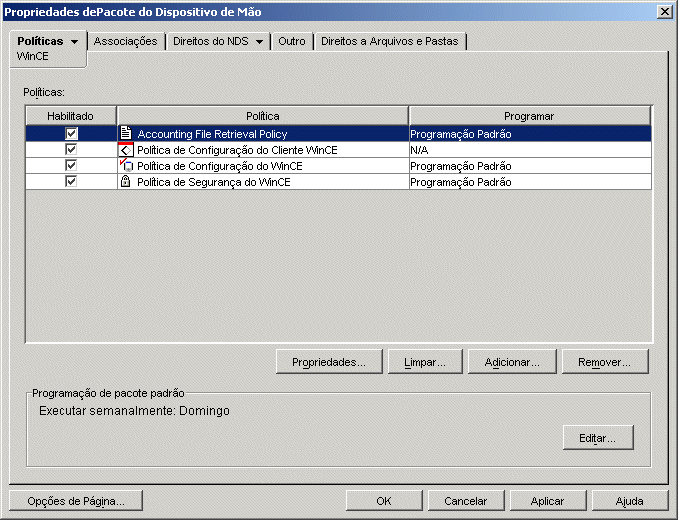Click the N/A schedule cell
The height and width of the screenshot is (520, 678).
(x=530, y=150)
